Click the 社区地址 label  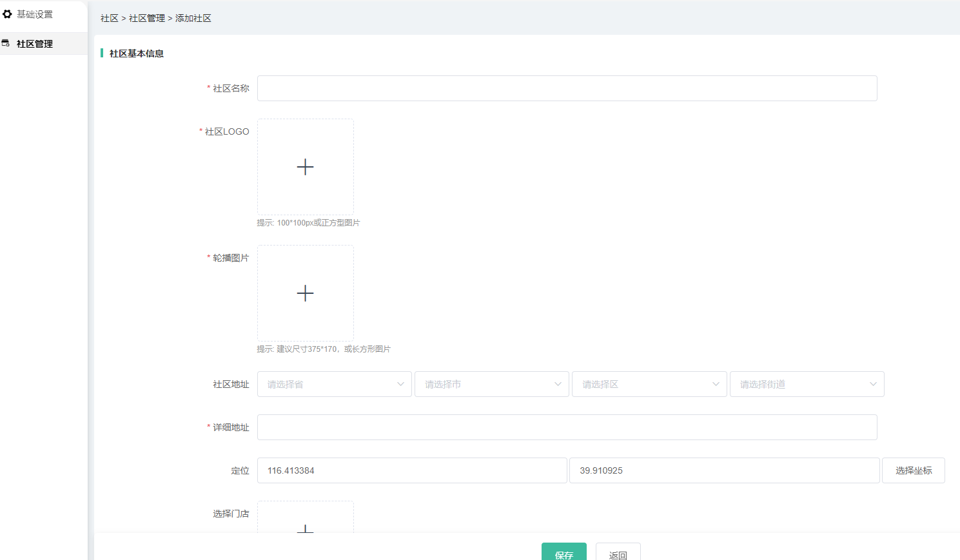click(x=231, y=384)
